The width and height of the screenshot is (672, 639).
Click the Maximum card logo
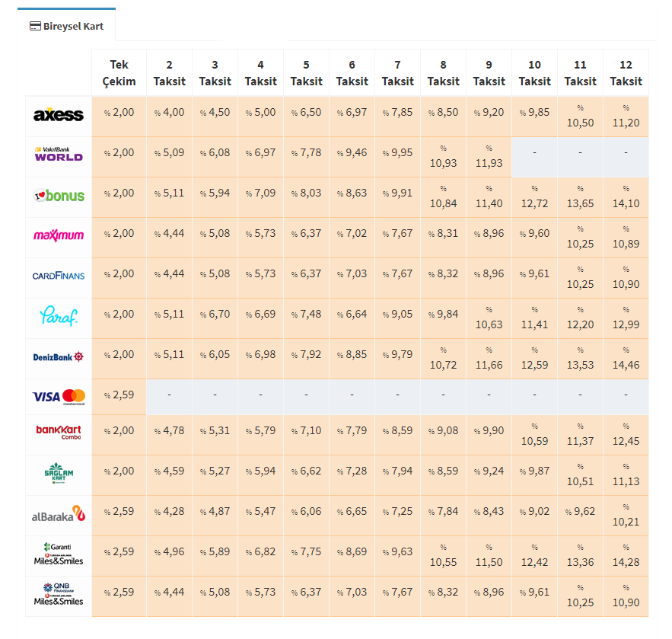pos(59,235)
